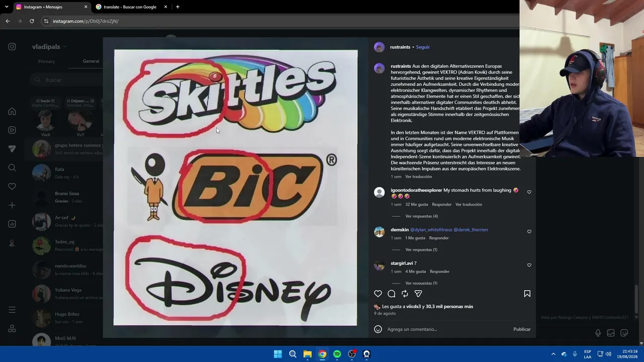Click the Chrome address bar URL

pos(86,21)
